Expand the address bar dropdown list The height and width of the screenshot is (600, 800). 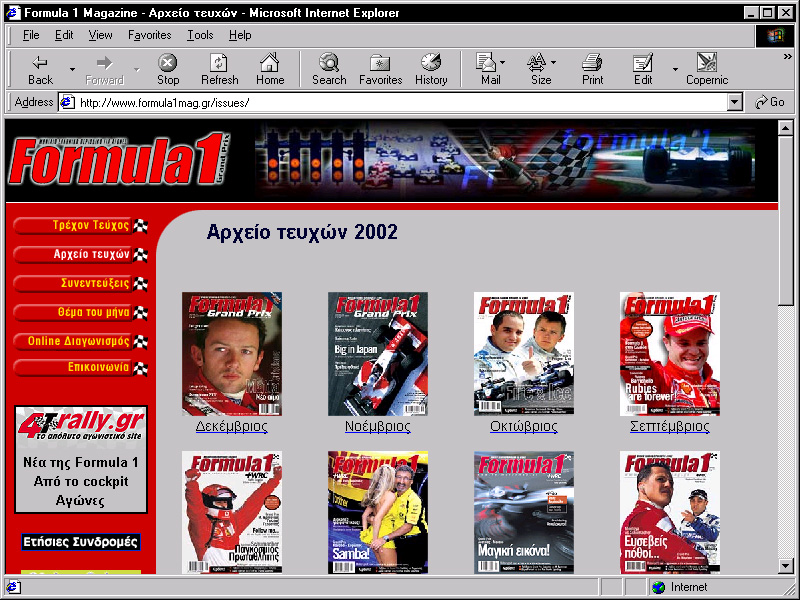pos(734,103)
